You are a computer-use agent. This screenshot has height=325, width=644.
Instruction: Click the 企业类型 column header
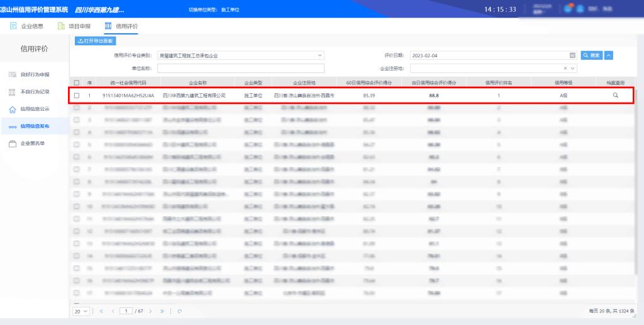[x=253, y=83]
